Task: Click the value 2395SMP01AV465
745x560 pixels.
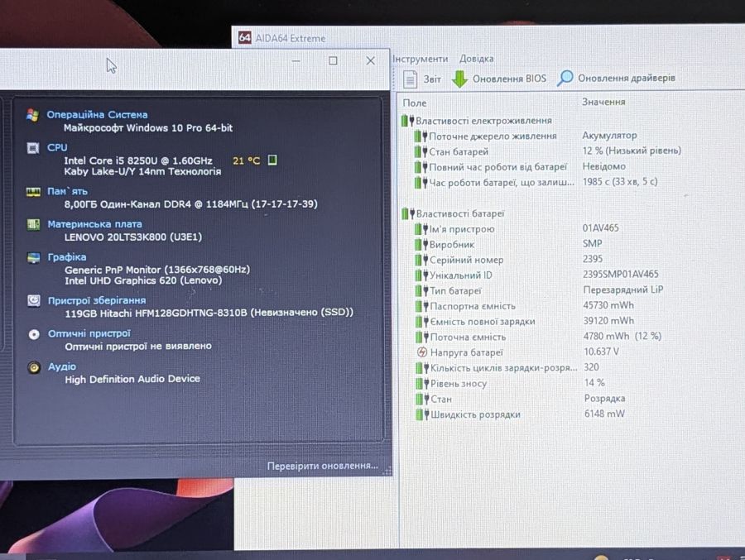Action: point(621,274)
